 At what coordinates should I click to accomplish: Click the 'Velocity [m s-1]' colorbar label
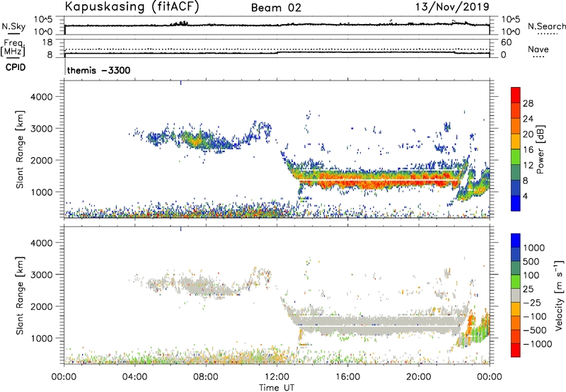click(x=559, y=295)
